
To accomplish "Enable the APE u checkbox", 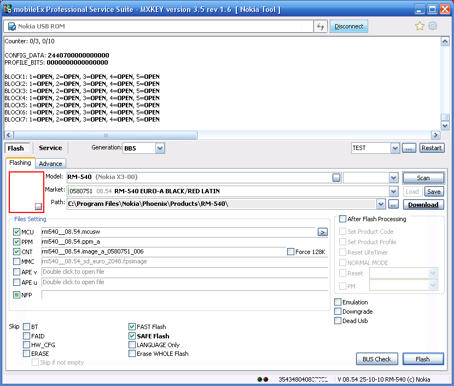I will tap(17, 282).
